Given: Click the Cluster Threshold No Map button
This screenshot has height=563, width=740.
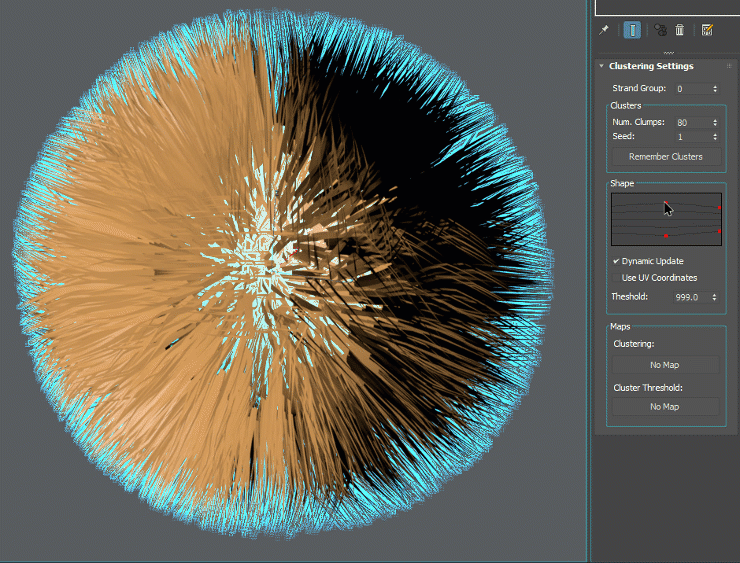Looking at the screenshot, I should click(664, 407).
